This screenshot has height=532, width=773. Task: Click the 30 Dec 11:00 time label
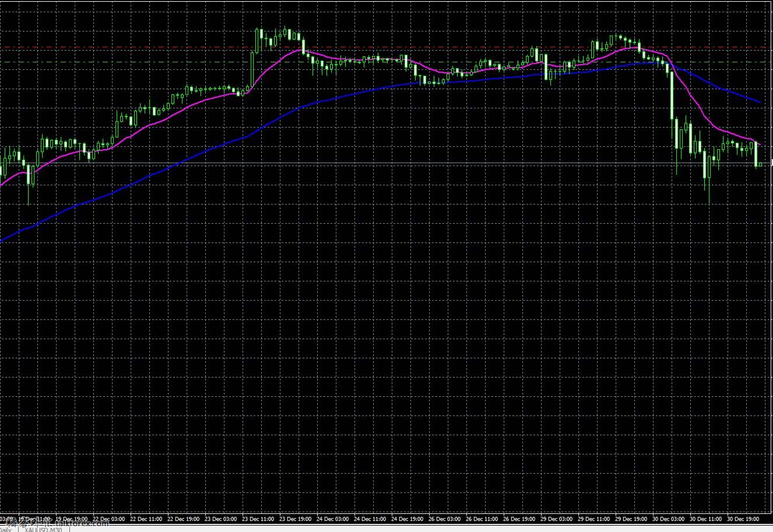click(706, 519)
